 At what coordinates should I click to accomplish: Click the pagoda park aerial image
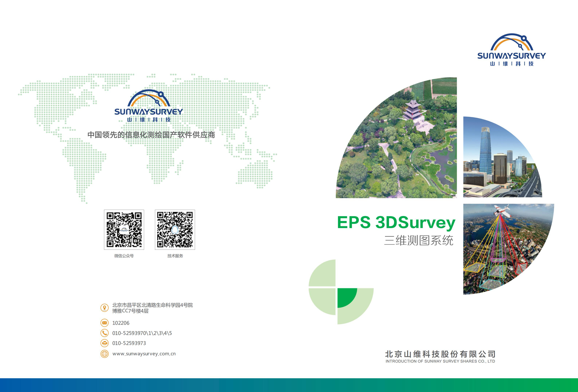pyautogui.click(x=397, y=138)
